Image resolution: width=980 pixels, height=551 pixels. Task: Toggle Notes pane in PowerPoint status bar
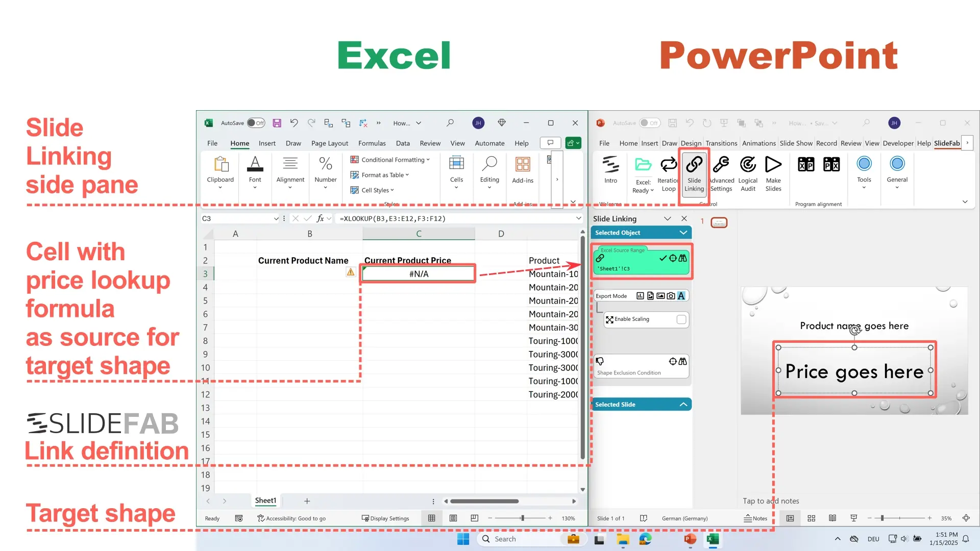pyautogui.click(x=755, y=518)
